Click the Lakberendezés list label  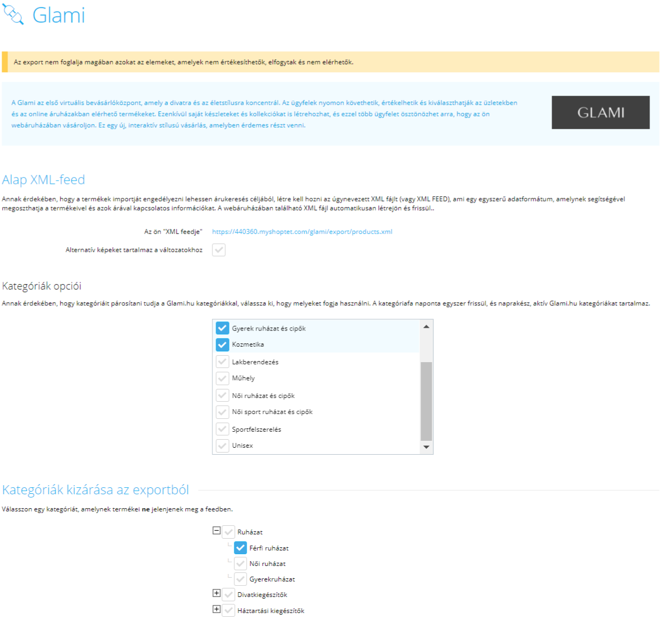tap(255, 362)
